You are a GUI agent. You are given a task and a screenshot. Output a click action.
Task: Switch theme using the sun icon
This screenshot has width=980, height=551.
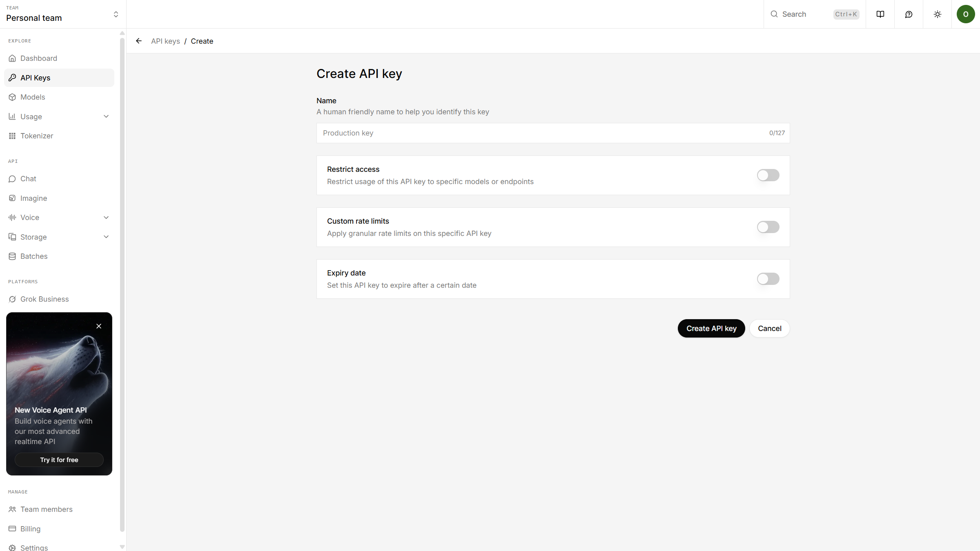coord(937,14)
